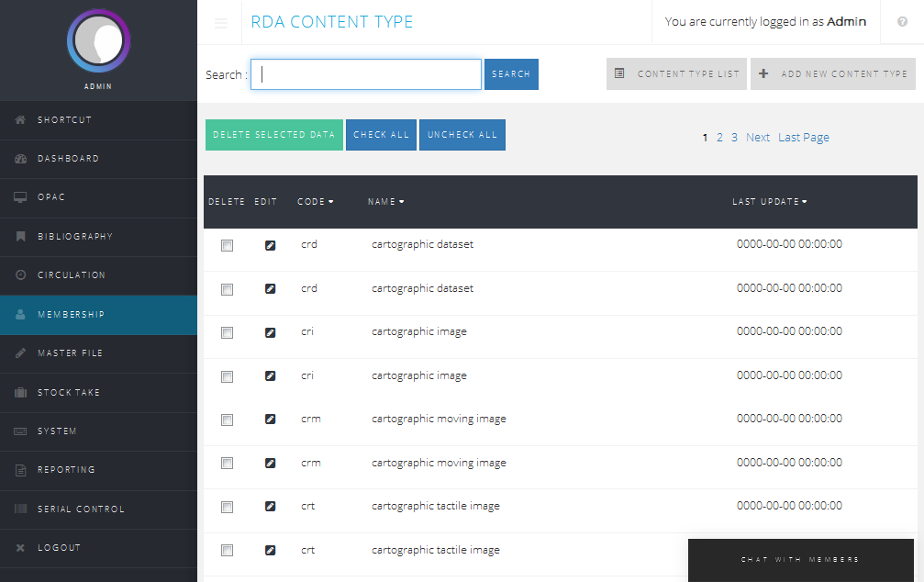Screen dimensions: 924x582
Task: Check the first cartographic dataset checkbox
Action: tap(227, 246)
